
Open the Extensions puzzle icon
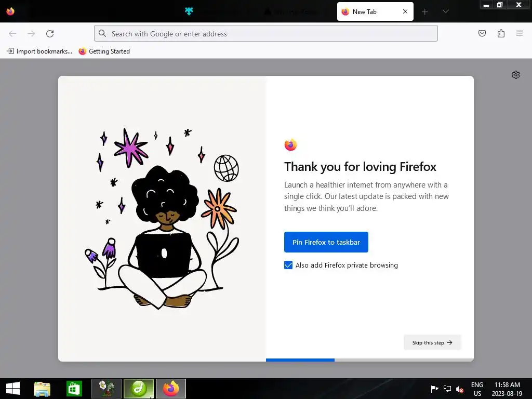501,33
